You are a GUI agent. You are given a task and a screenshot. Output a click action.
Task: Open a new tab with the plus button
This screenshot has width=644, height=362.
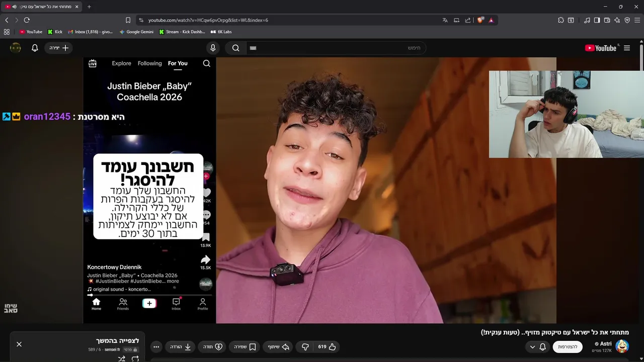tap(89, 7)
